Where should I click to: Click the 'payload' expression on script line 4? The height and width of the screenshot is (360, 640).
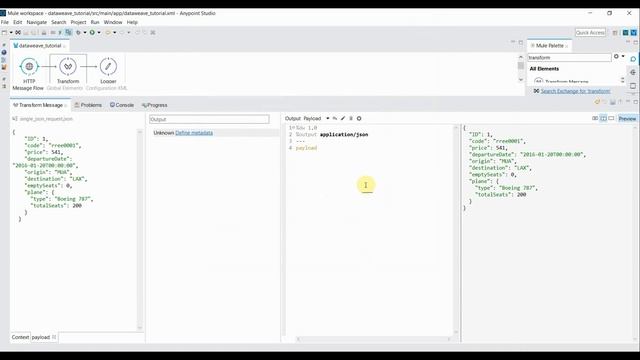coord(306,148)
